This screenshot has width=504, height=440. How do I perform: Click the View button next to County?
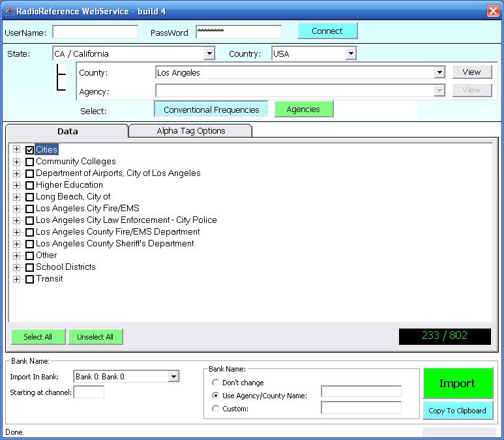pos(472,72)
